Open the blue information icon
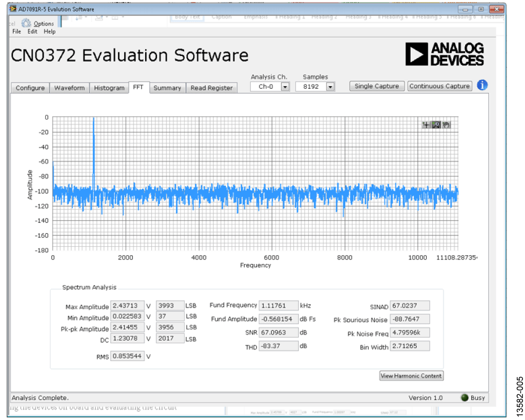525x420 pixels. 482,85
